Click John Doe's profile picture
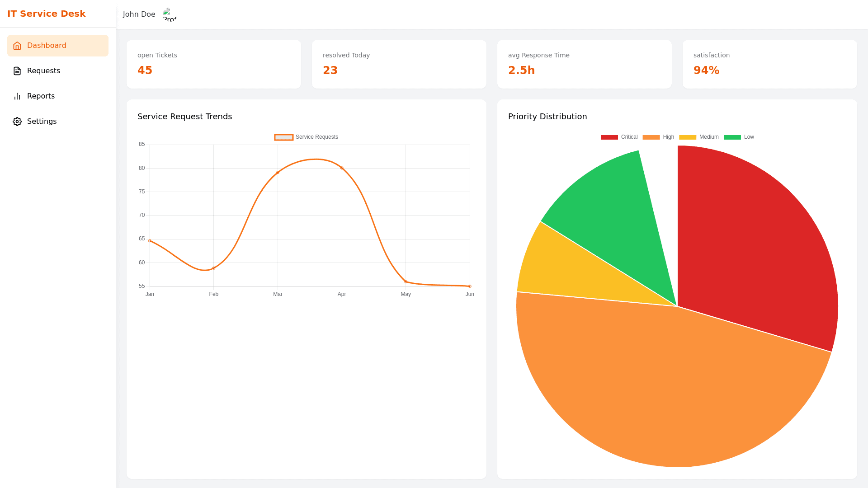 pyautogui.click(x=170, y=14)
